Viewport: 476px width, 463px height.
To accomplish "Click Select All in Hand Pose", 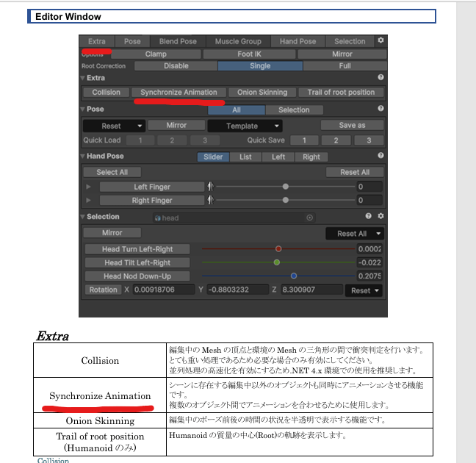I will point(112,172).
